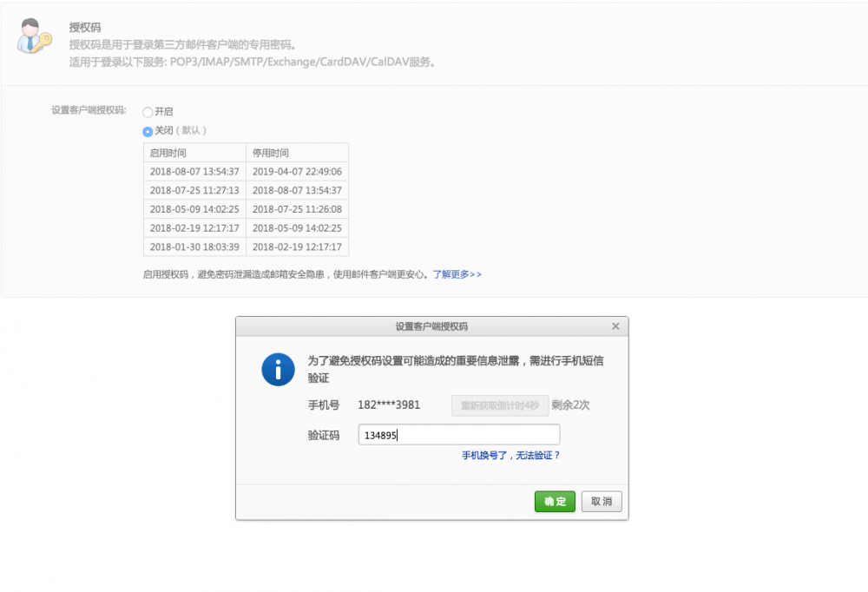The height and width of the screenshot is (592, 868).
Task: Click the verification code input field
Action: pyautogui.click(x=458, y=434)
